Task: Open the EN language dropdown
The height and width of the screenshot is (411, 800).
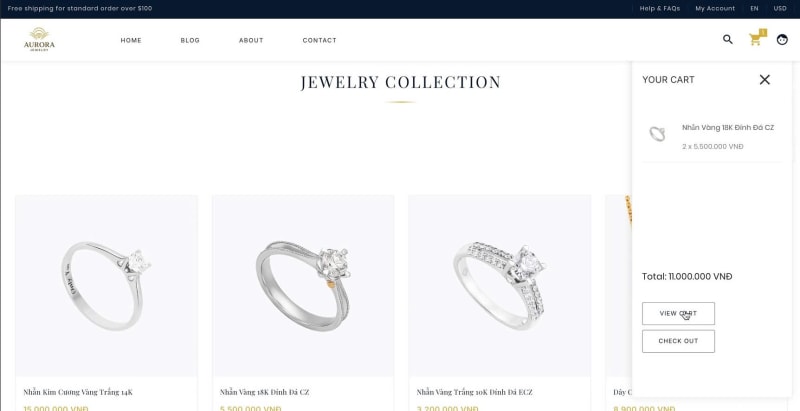Action: pyautogui.click(x=754, y=9)
